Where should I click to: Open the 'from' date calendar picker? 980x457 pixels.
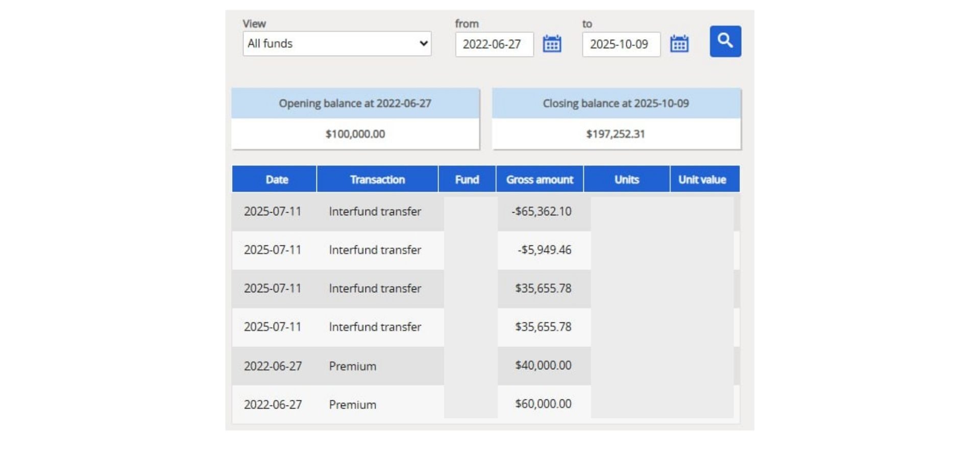point(552,44)
